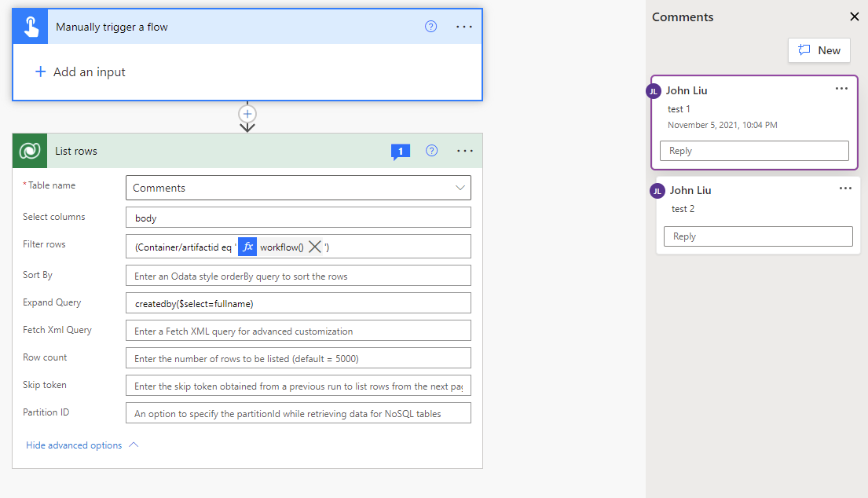Click the plus icon between flow steps

point(247,114)
